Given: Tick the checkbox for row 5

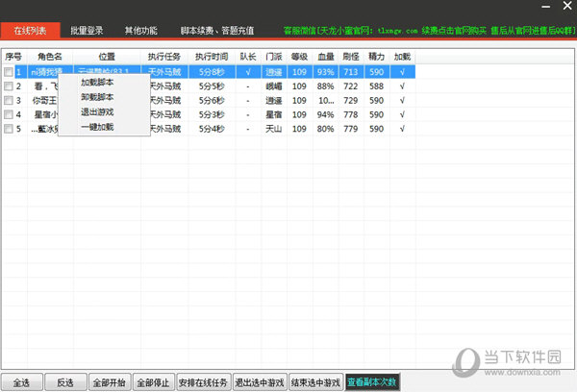Looking at the screenshot, I should pyautogui.click(x=9, y=129).
